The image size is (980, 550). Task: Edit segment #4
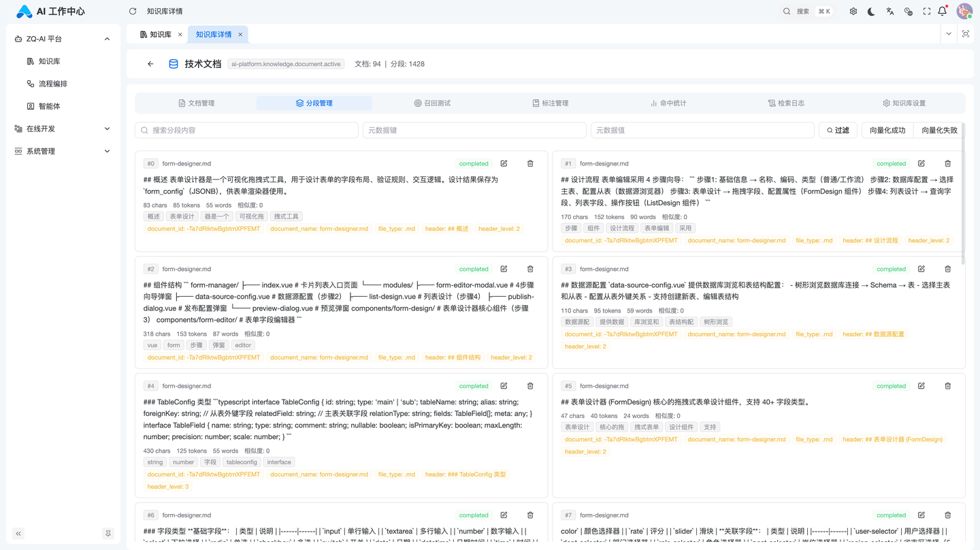(504, 386)
